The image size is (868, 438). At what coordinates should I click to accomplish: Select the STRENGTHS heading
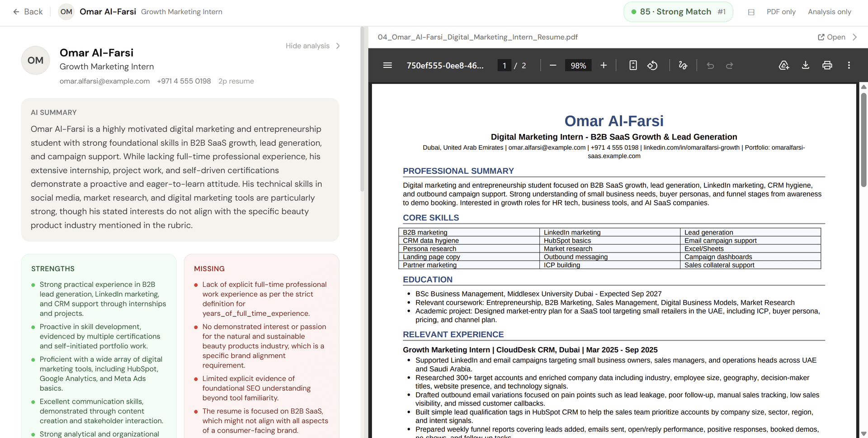[53, 269]
